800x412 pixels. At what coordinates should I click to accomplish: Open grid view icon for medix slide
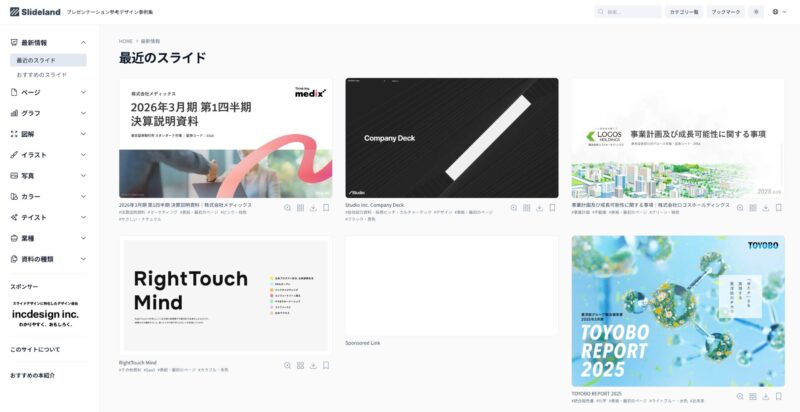tap(301, 208)
